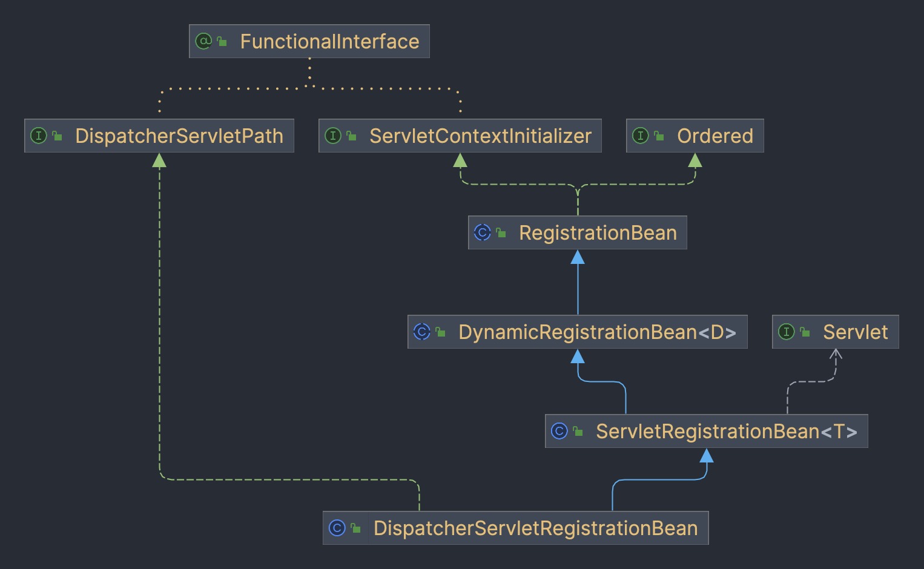
Task: Click the public lock icon on Servlet
Action: (x=805, y=332)
